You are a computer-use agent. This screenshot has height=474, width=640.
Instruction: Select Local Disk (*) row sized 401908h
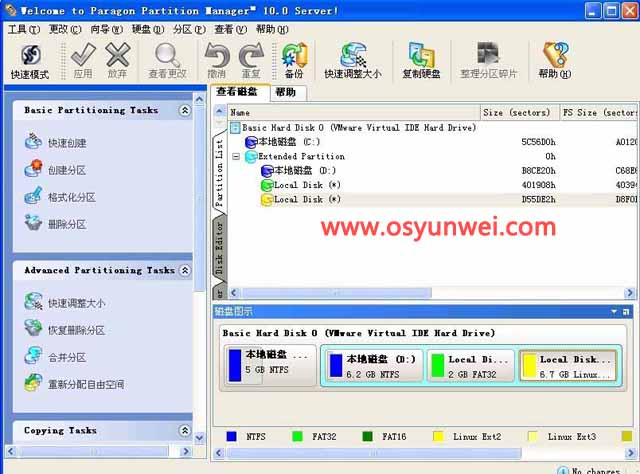(433, 185)
